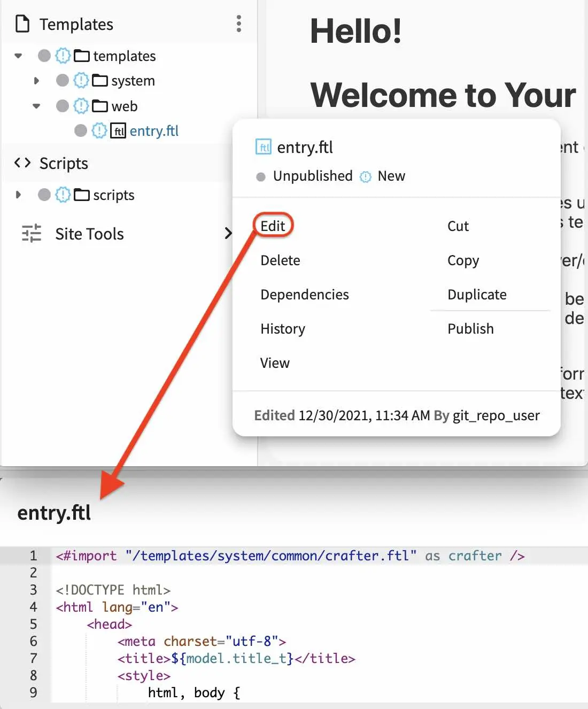Click the 'New' status text in popup

pos(391,176)
